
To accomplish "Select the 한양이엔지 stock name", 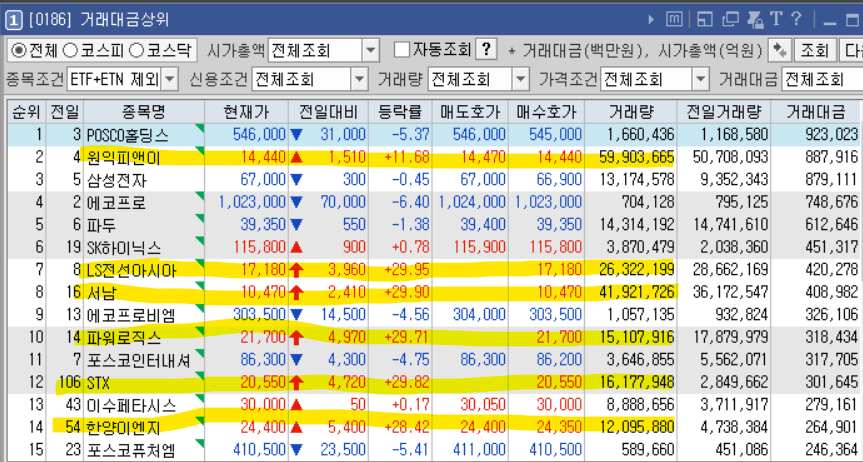I will coord(124,428).
